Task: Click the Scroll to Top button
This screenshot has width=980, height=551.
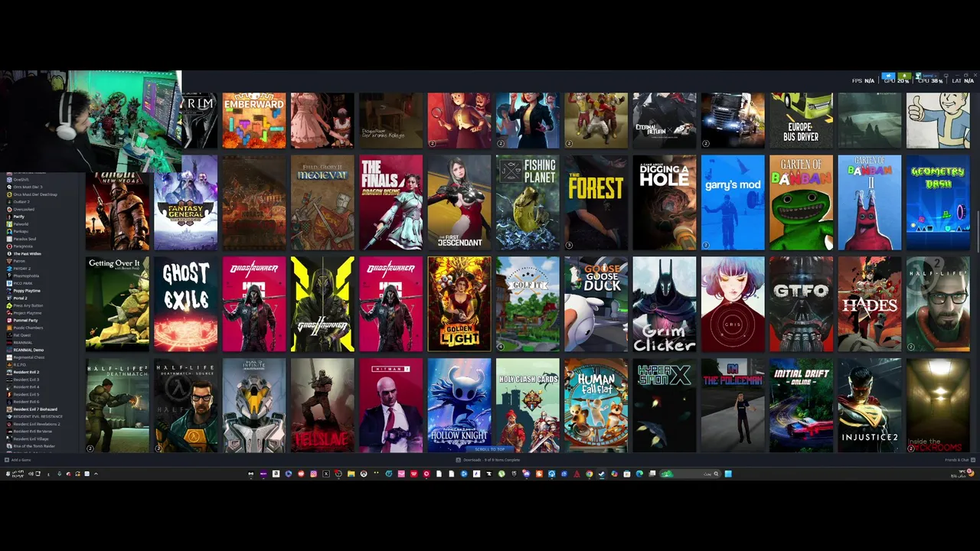Action: [490, 449]
